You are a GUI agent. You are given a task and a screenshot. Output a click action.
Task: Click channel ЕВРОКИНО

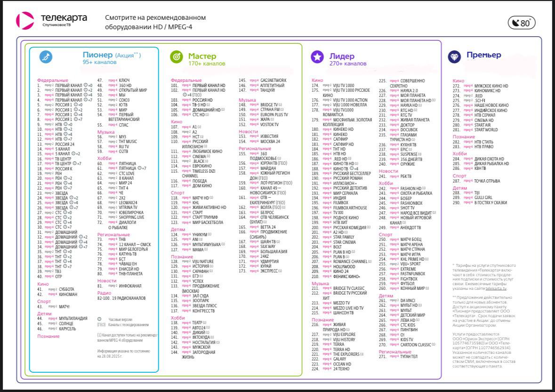coord(202,166)
